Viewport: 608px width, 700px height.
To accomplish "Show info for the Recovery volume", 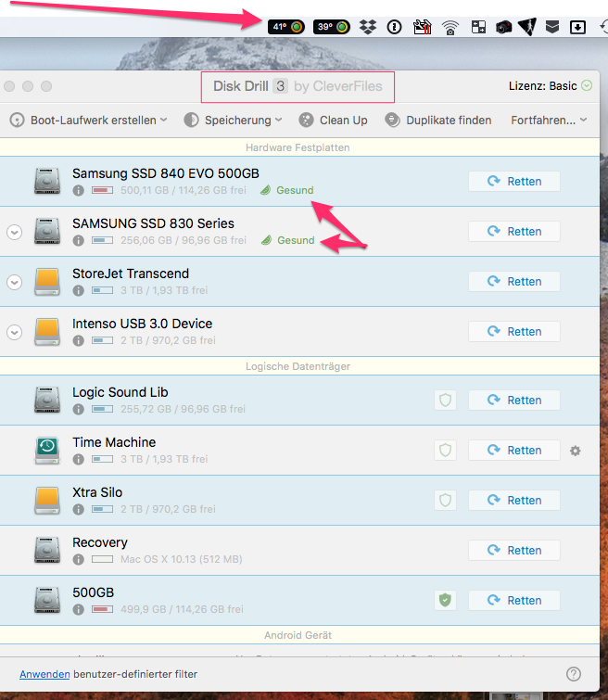I will pos(78,559).
